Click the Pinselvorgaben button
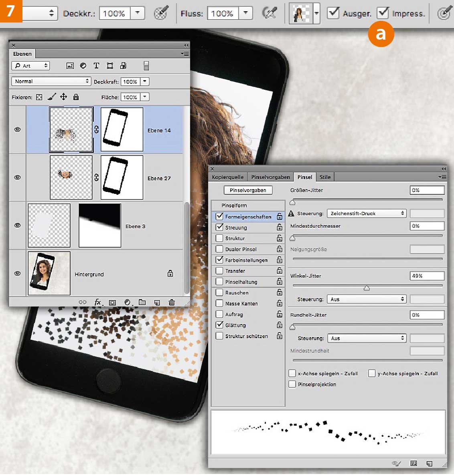The width and height of the screenshot is (454, 476). click(x=248, y=190)
